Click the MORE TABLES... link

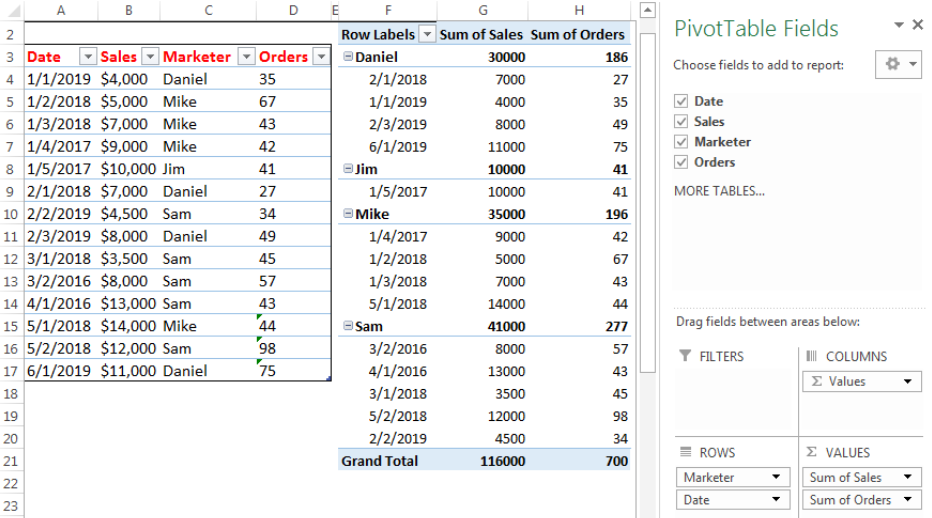[719, 191]
